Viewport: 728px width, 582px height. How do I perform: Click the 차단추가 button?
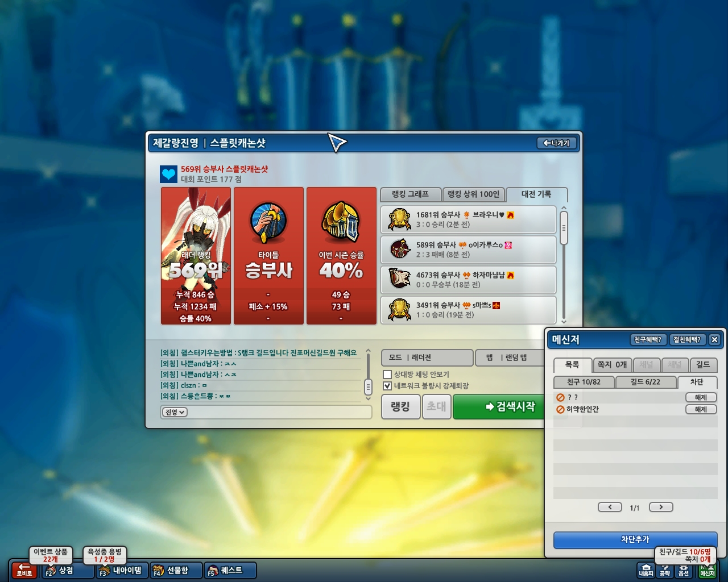click(x=635, y=539)
